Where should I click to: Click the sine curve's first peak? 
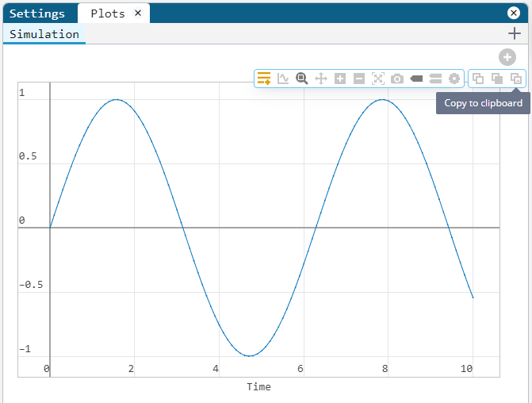(x=117, y=99)
